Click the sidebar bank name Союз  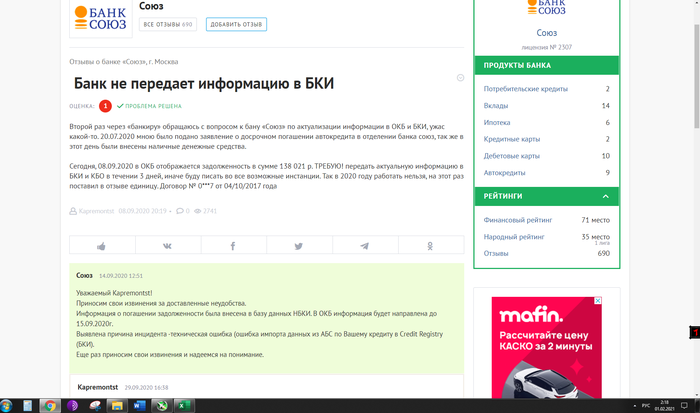[x=546, y=33]
